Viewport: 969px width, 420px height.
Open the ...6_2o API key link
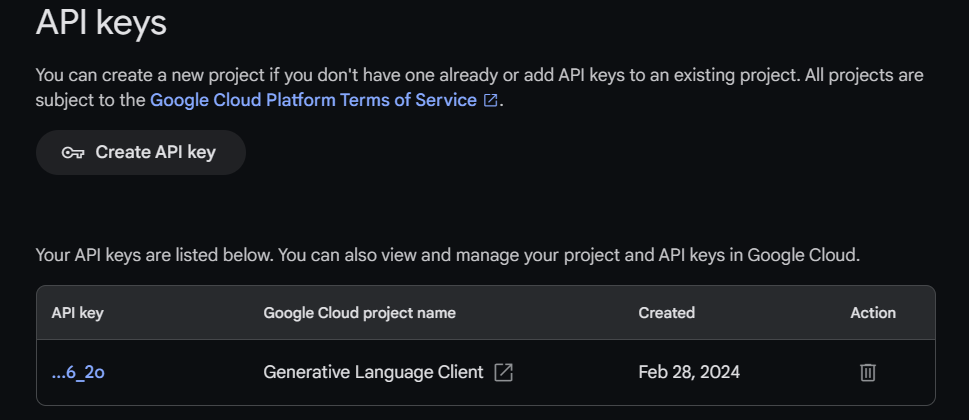click(x=78, y=372)
